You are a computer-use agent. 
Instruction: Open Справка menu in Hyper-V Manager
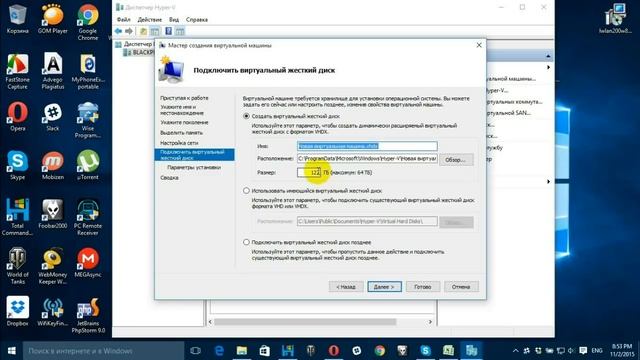coord(197,20)
